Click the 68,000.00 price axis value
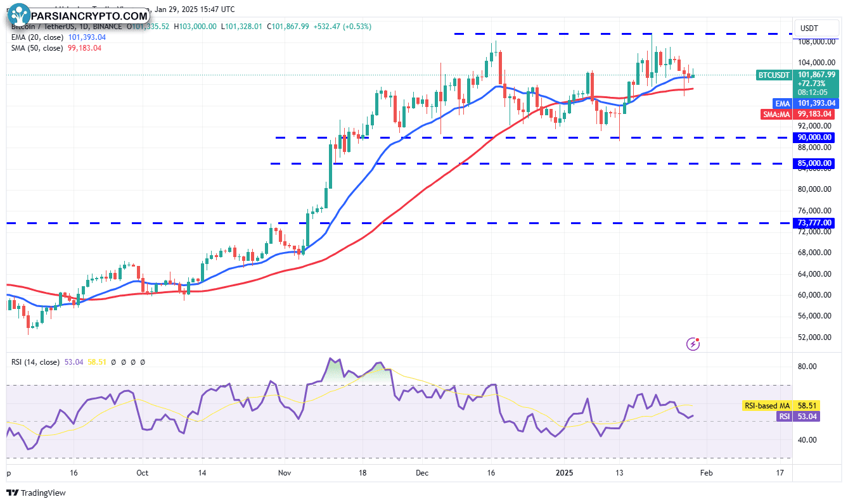This screenshot has width=848, height=504. click(x=815, y=253)
